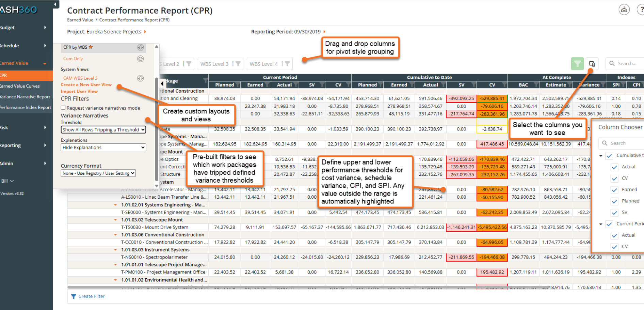Click refresh icon beside Cum Only
Image resolution: width=644 pixels, height=310 pixels.
click(140, 59)
